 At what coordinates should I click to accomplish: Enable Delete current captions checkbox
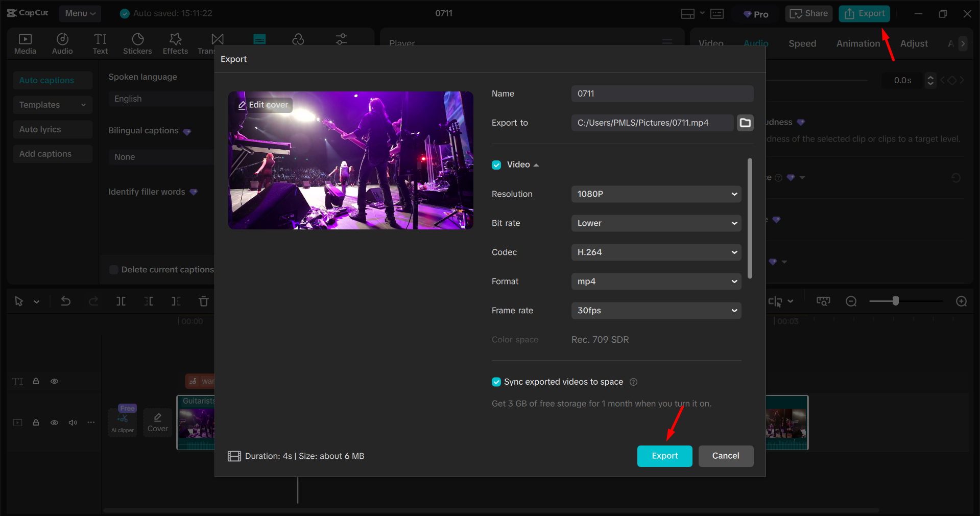[113, 270]
